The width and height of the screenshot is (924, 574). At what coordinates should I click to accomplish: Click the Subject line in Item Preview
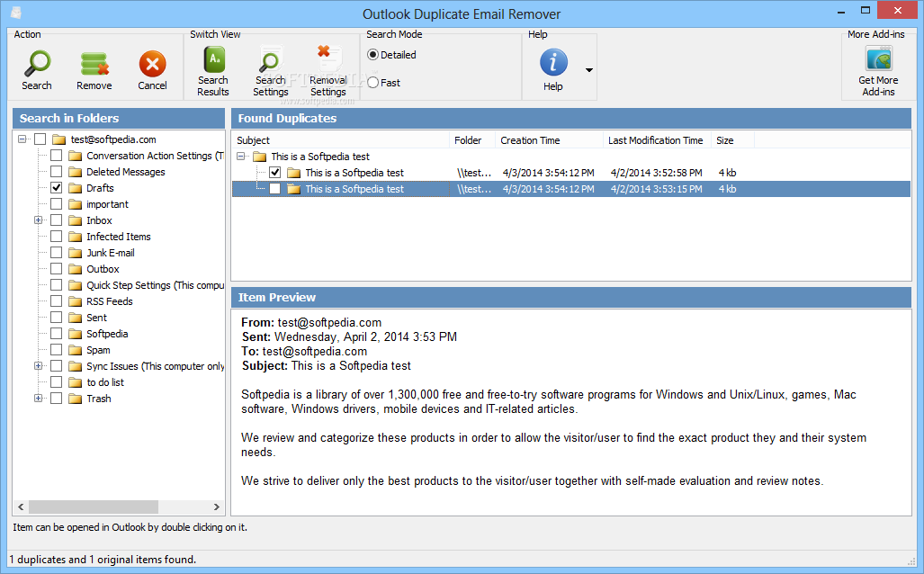pos(326,365)
